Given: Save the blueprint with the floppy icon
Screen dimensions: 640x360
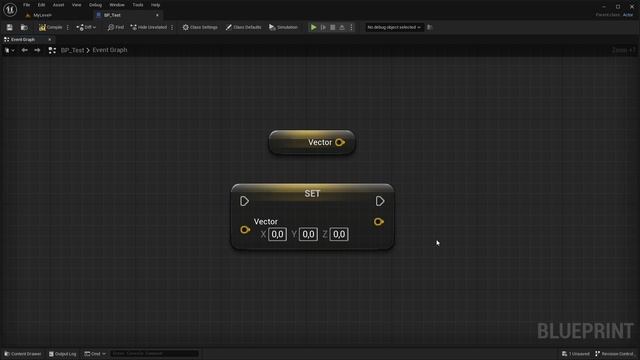Looking at the screenshot, I should click(9, 27).
